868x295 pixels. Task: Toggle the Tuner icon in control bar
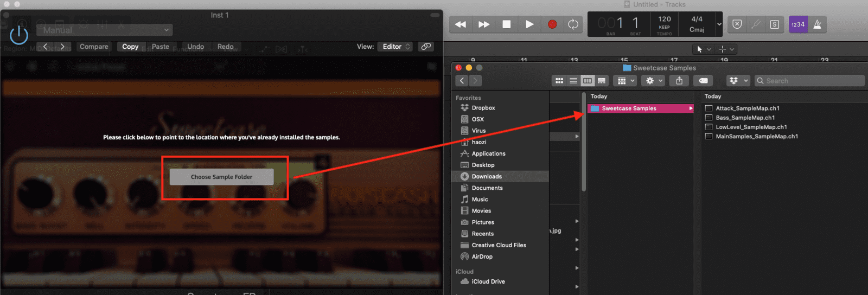tap(756, 24)
